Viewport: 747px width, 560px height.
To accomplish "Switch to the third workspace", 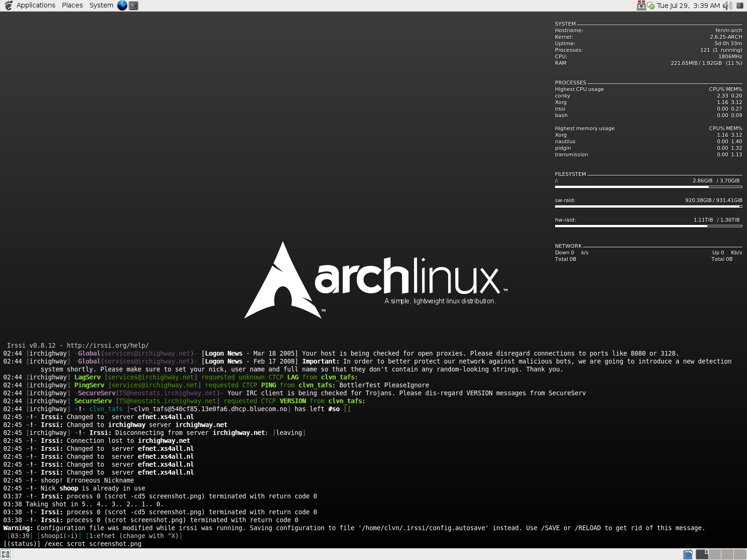I will point(727,554).
